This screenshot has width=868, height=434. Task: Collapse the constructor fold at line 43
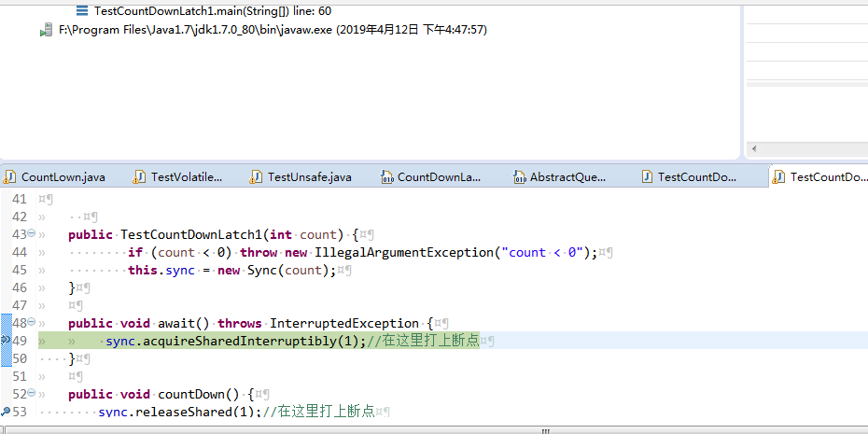pos(32,233)
